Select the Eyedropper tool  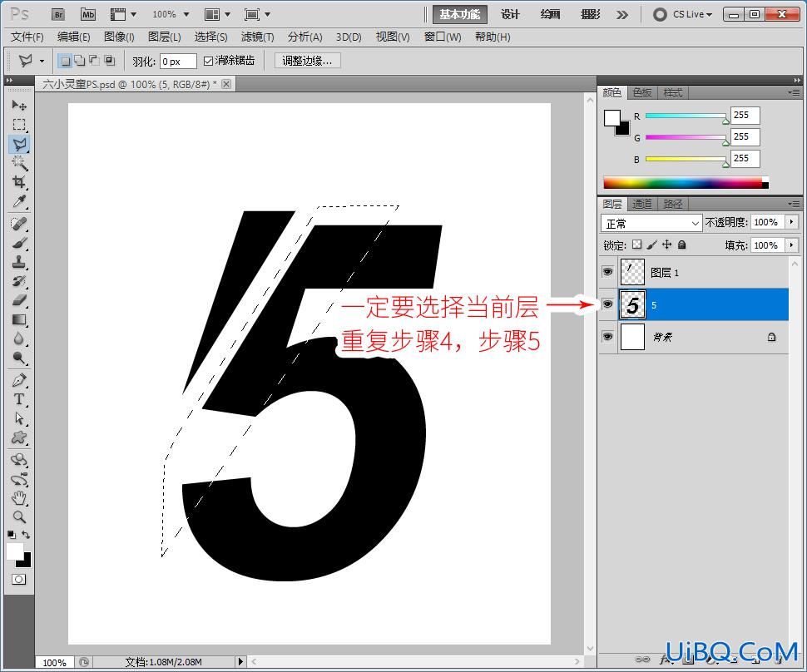point(19,202)
